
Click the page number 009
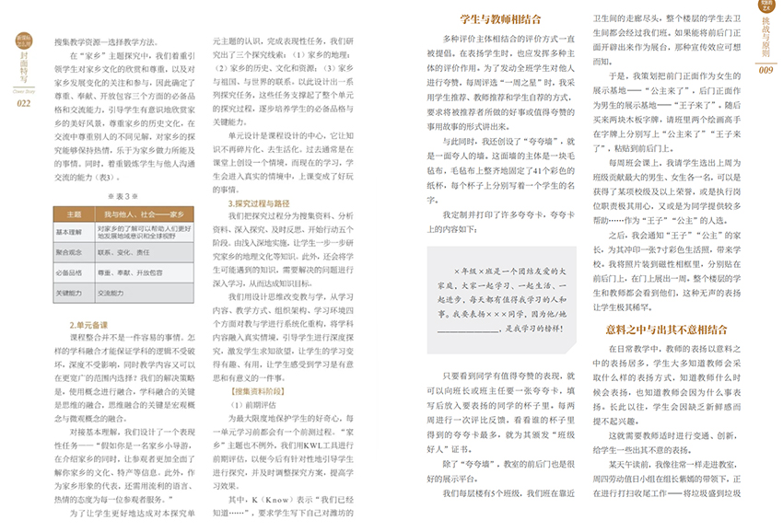click(x=764, y=71)
